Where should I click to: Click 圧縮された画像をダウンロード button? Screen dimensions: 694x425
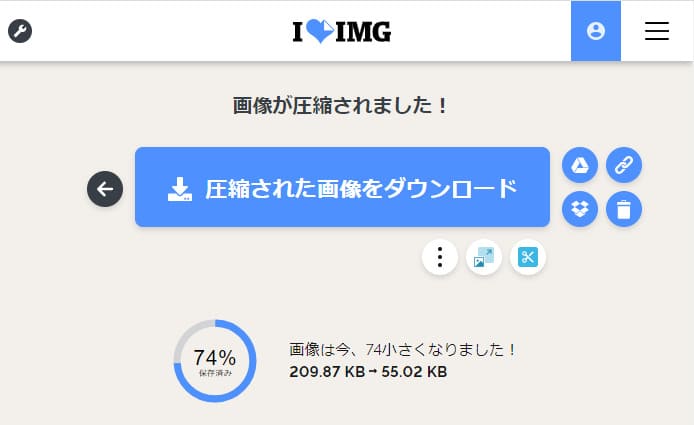(342, 187)
